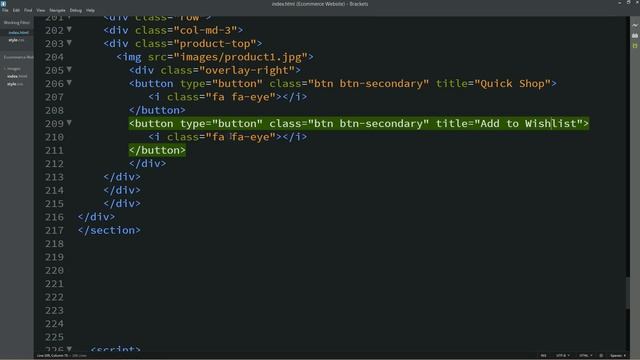The height and width of the screenshot is (360, 640).
Task: Open index.html in project tree
Action: [17, 76]
